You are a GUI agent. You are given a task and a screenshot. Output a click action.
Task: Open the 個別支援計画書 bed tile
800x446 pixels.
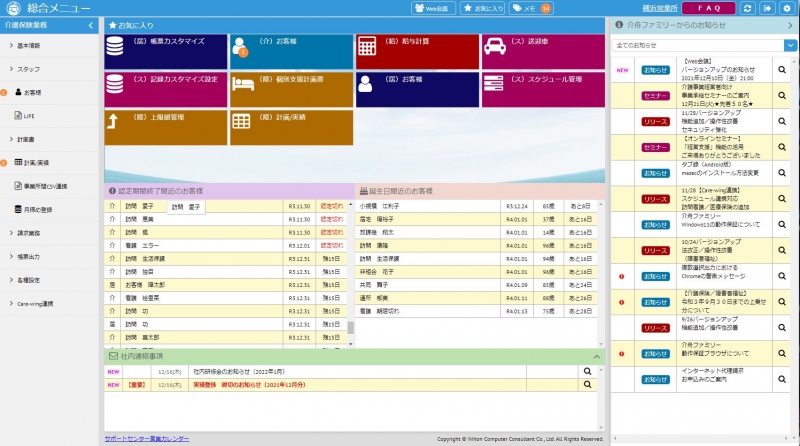pos(291,89)
